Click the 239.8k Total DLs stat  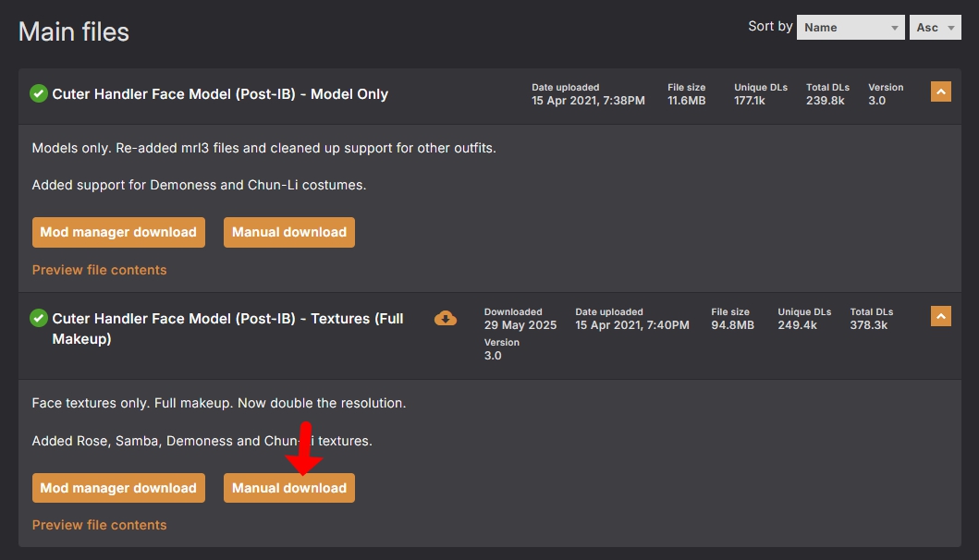pyautogui.click(x=825, y=101)
